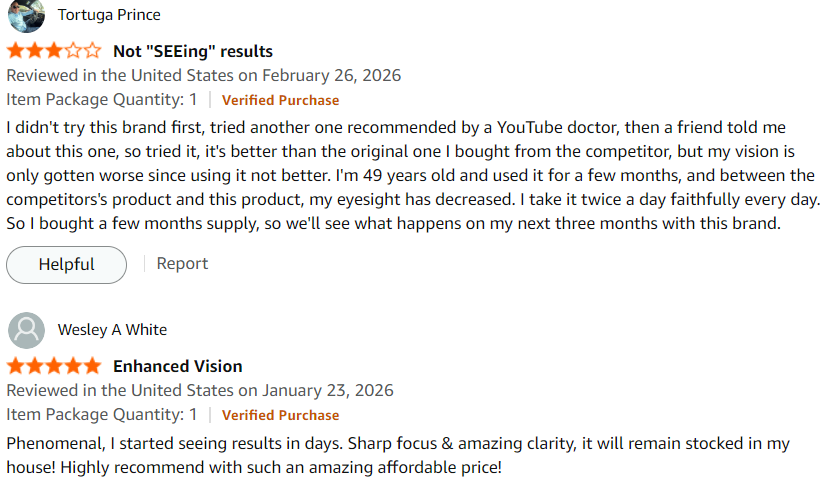Click Verified Purchase on the February 26 review
Viewport: 830px width, 484px height.
click(280, 100)
